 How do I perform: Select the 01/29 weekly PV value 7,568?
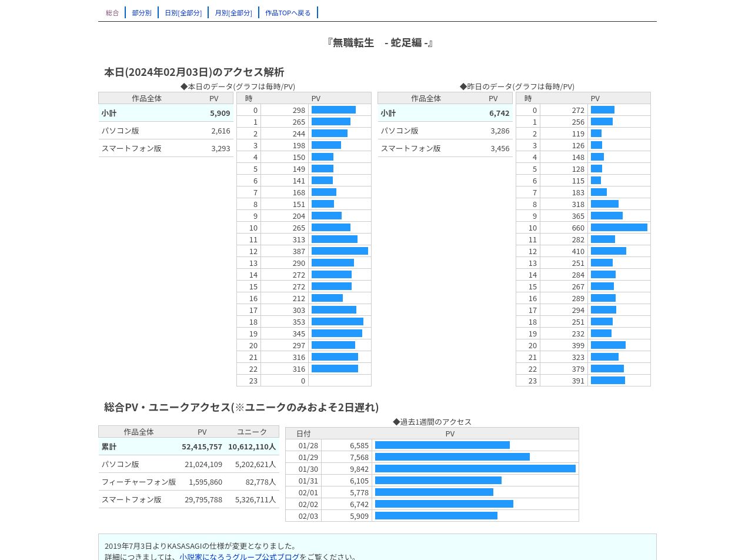tap(359, 457)
